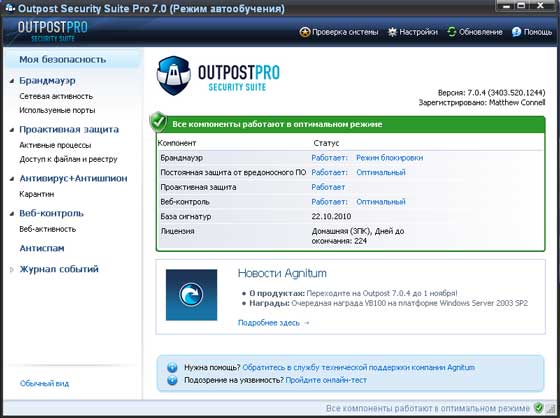Open Подробнее здесь news link
The width and height of the screenshot is (560, 418).
click(273, 323)
